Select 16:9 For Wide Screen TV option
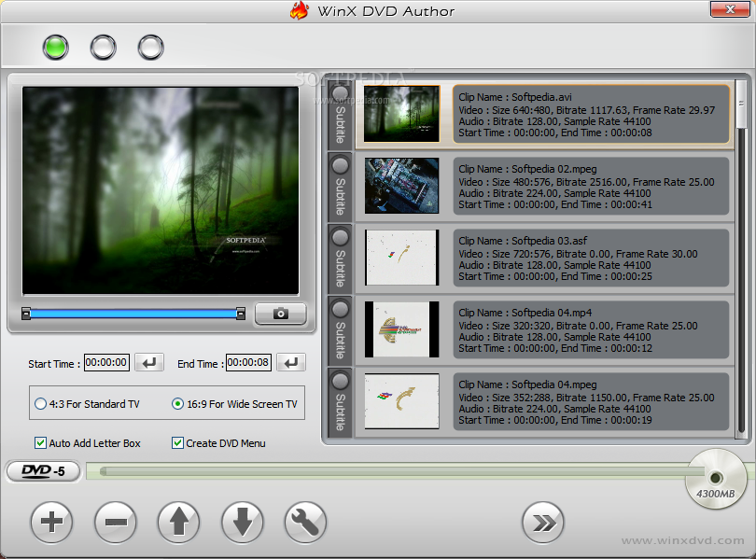756x559 pixels. pos(234,404)
